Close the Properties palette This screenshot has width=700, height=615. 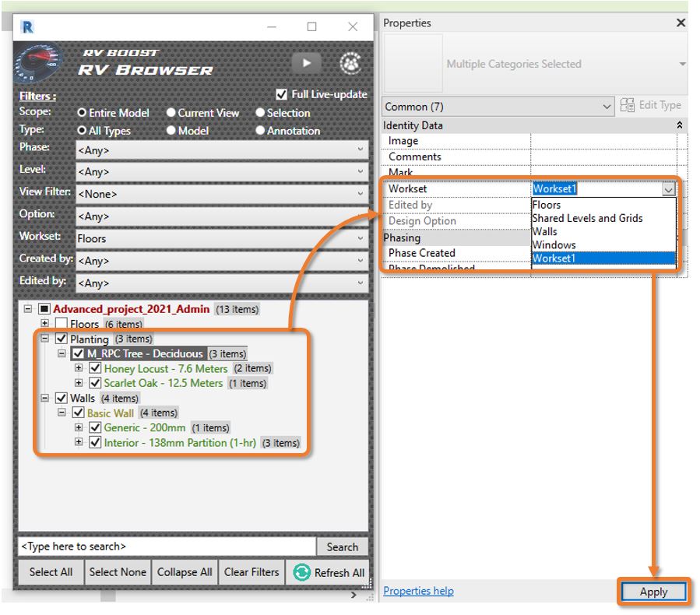pos(681,23)
